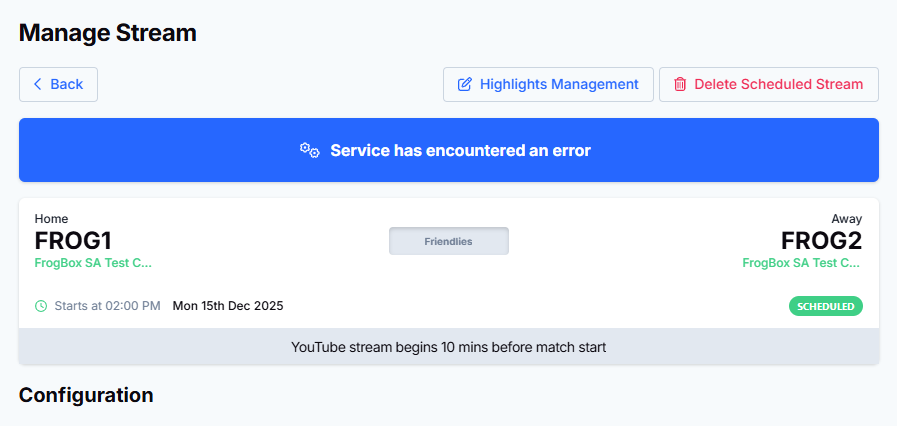Open Highlights Management via its text label
The image size is (897, 426).
pyautogui.click(x=559, y=84)
